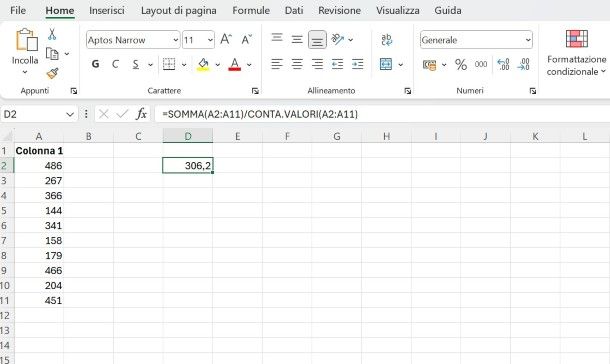Screen dimensions: 610x364
Task: Open Appunti dialog launcher
Action: (x=74, y=91)
